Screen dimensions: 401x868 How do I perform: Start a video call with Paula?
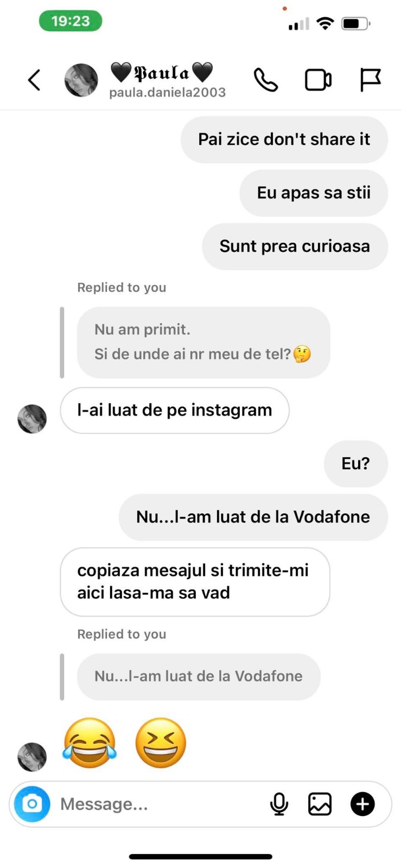pos(318,80)
